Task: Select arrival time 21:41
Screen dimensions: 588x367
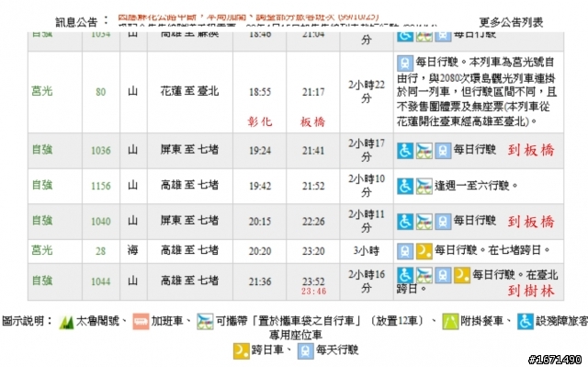Action: coord(313,151)
